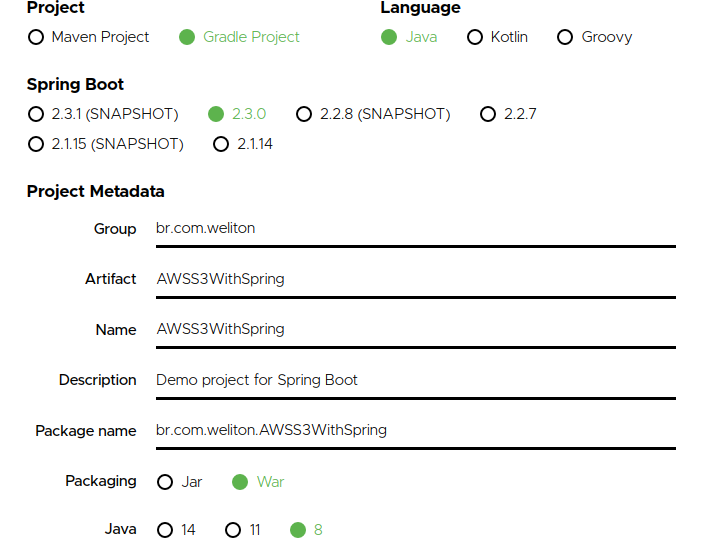Choose Spring Boot version 2.1.14
Screen dimensions: 714x549
[222, 144]
